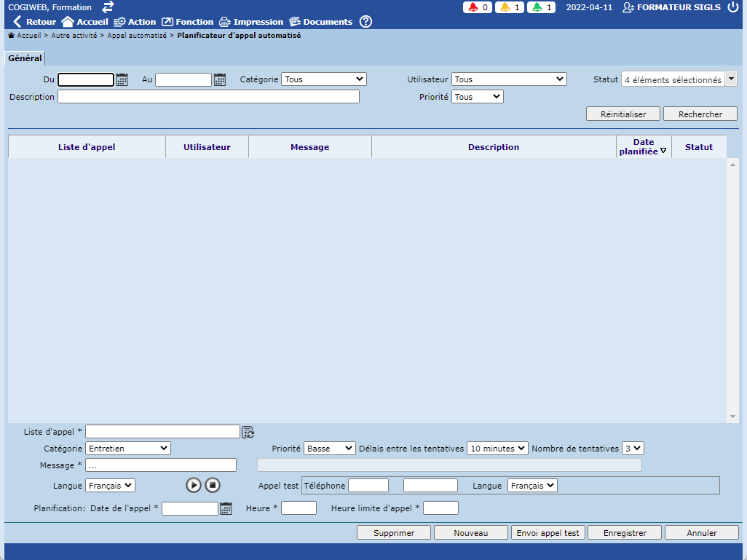
Task: Play the selected message audio
Action: [x=193, y=485]
